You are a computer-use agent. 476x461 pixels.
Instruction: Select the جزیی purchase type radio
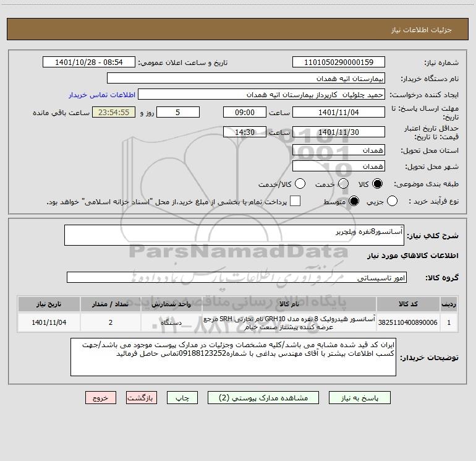click(392, 201)
